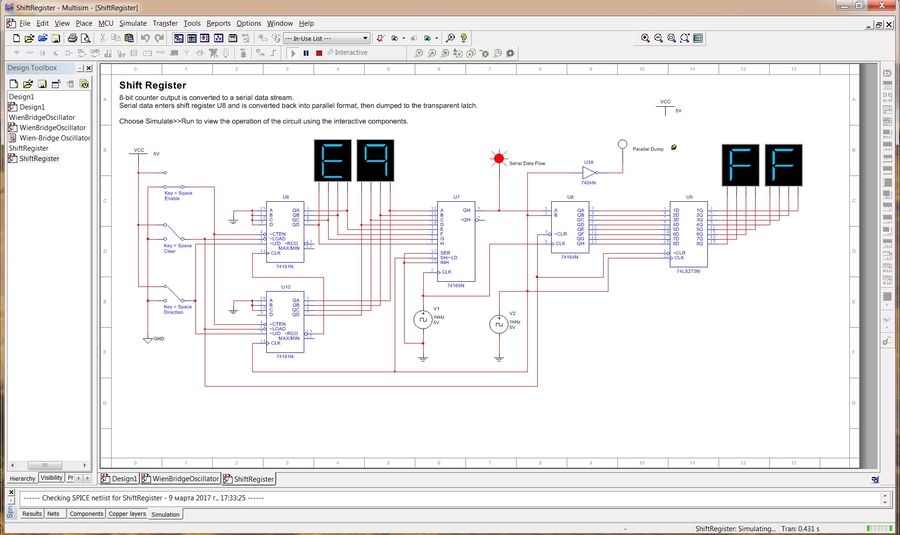Click the Save file toolbar icon
The width and height of the screenshot is (900, 535).
(54, 38)
